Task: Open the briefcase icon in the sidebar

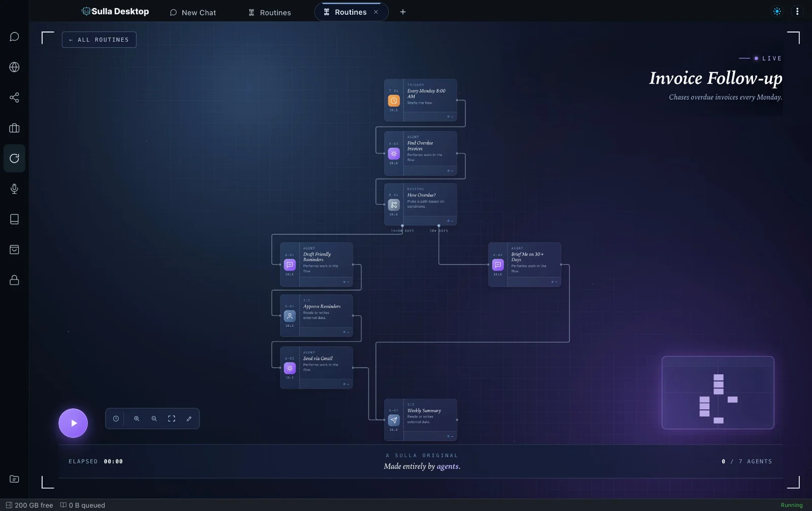Action: 14,128
